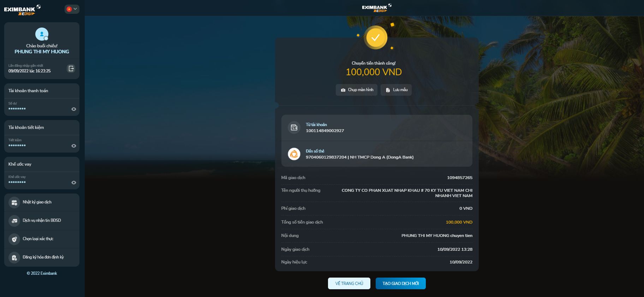Viewport: 644px width, 297px height.
Task: Click the VỀ TRANG CHỦ button
Action: [x=349, y=284]
